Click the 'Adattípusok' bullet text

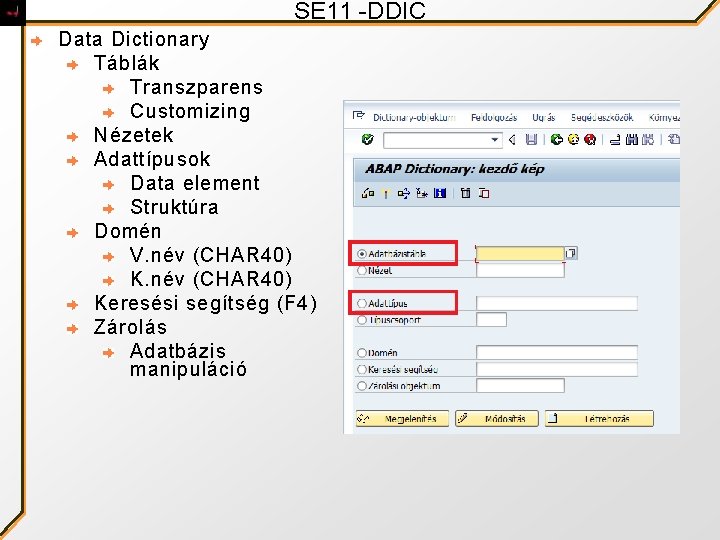152,159
